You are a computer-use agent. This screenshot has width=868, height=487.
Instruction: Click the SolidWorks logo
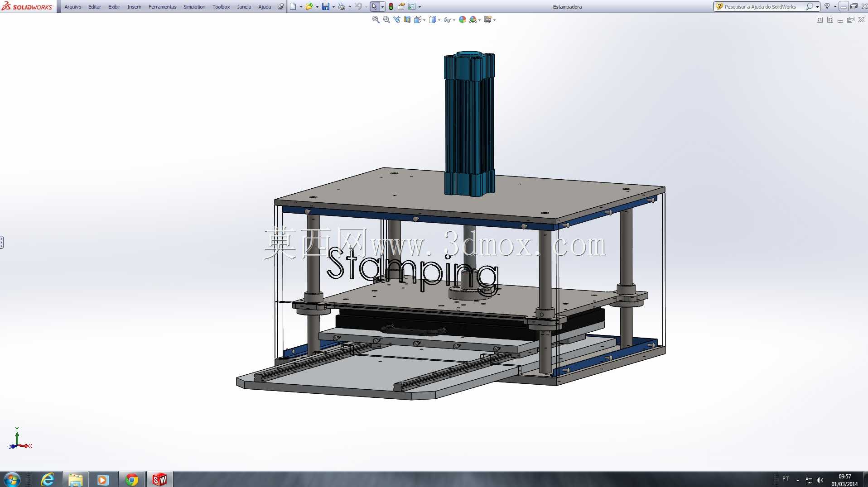pyautogui.click(x=27, y=6)
